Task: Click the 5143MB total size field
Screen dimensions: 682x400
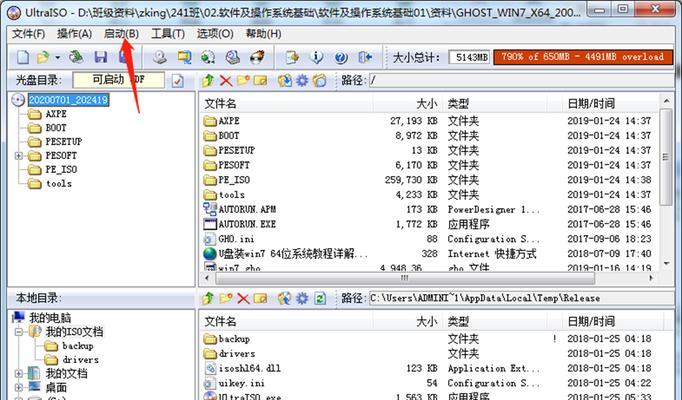Action: [x=470, y=57]
